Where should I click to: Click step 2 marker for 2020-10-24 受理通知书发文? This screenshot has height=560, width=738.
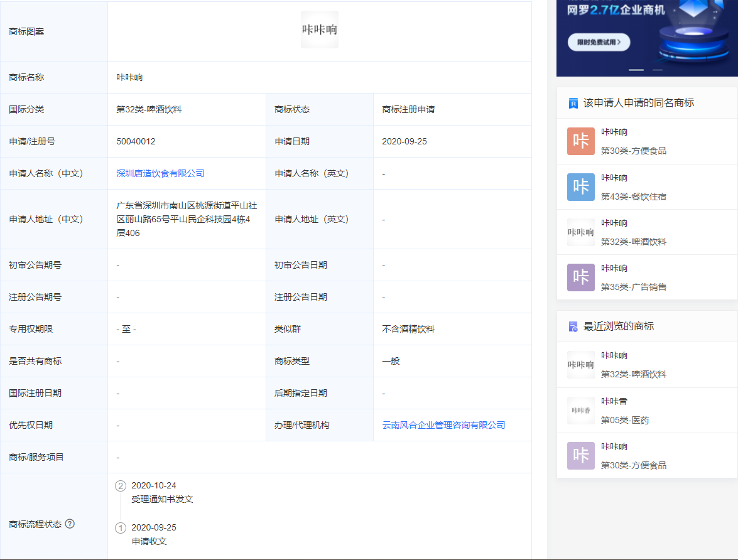tap(121, 486)
